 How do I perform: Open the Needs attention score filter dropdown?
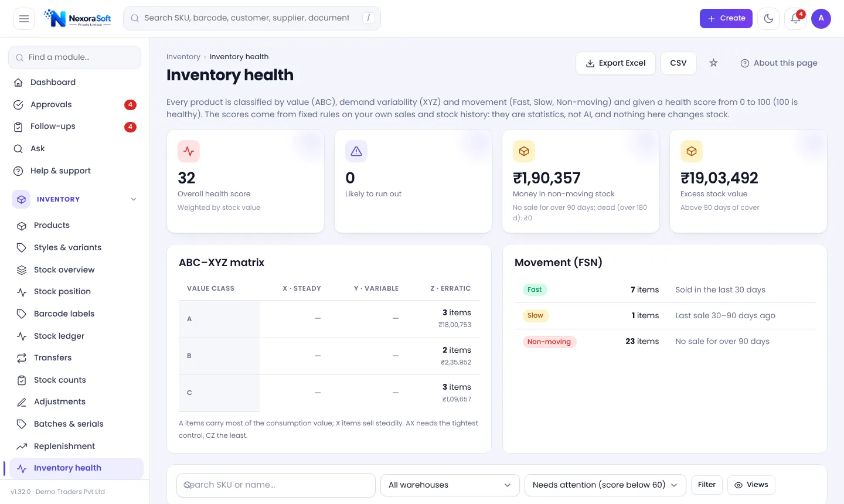click(x=605, y=485)
